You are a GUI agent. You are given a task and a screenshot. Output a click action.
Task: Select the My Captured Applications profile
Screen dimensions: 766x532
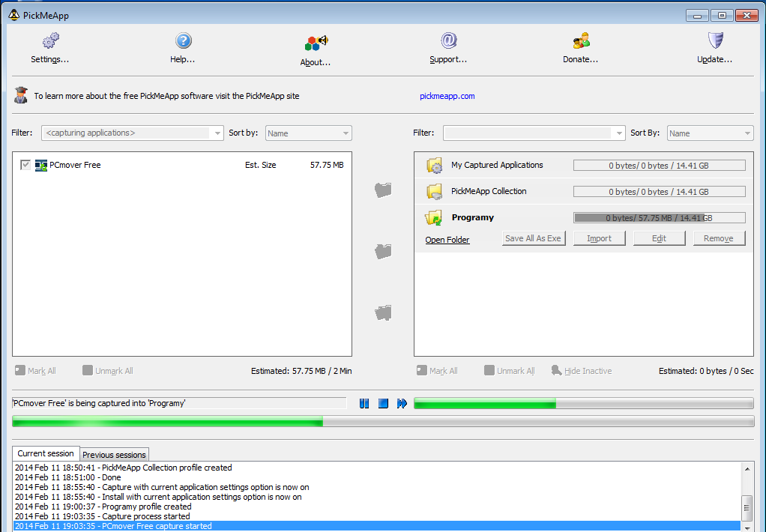point(497,165)
